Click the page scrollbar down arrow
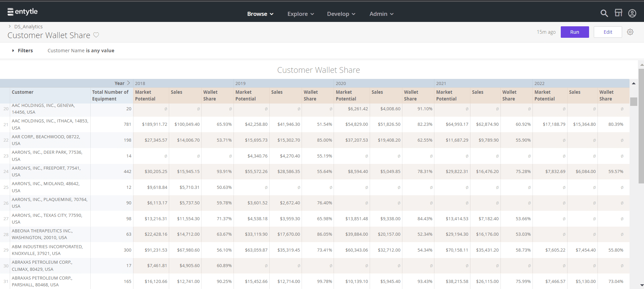 [x=641, y=286]
